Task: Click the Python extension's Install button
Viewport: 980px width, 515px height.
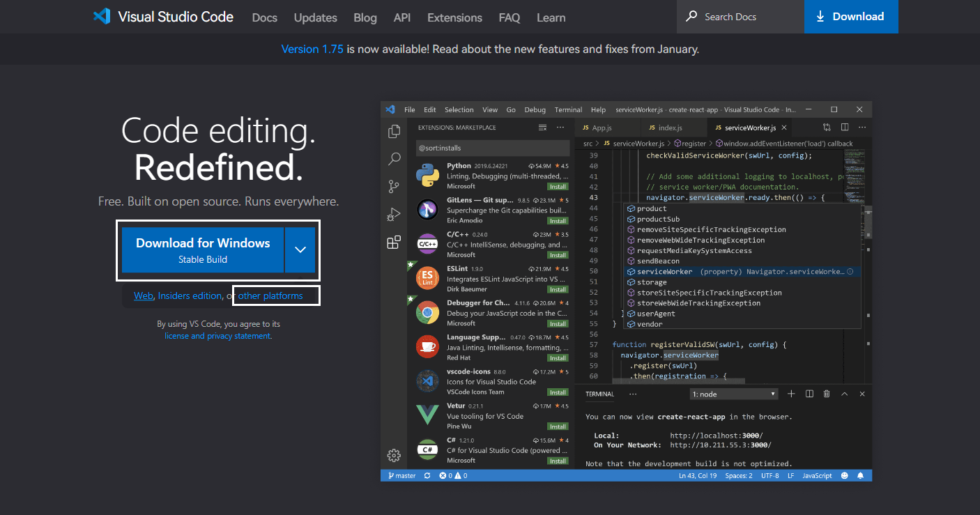Action: [557, 187]
